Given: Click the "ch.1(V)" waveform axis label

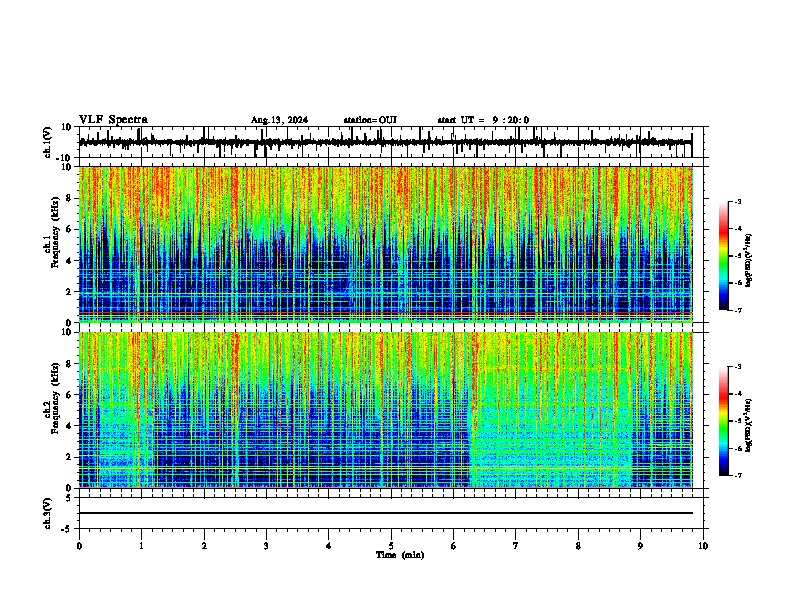Looking at the screenshot, I should point(48,142).
